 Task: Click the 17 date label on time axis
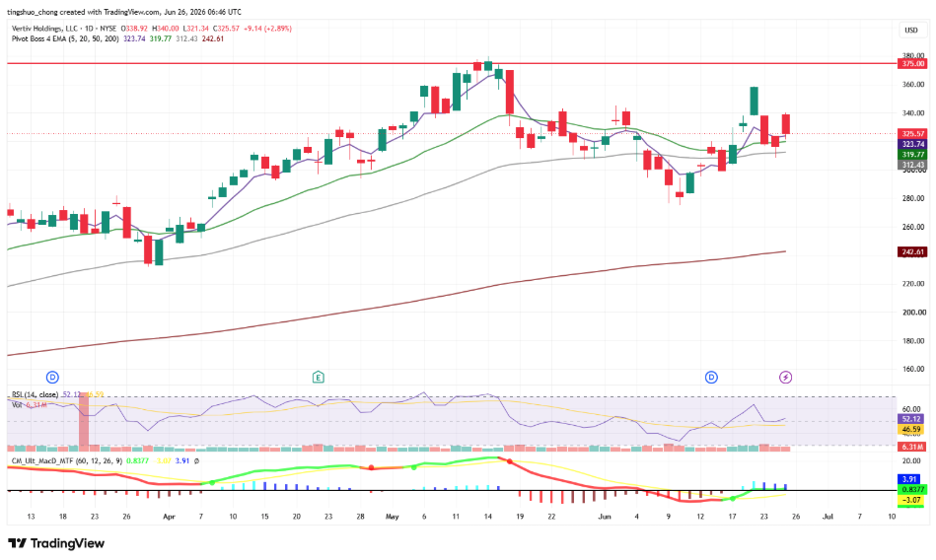click(x=733, y=517)
